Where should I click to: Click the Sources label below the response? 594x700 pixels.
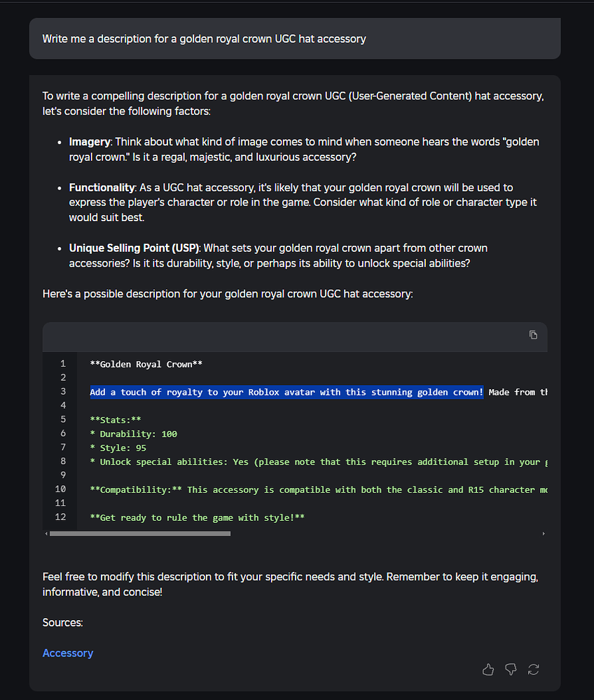coord(62,622)
